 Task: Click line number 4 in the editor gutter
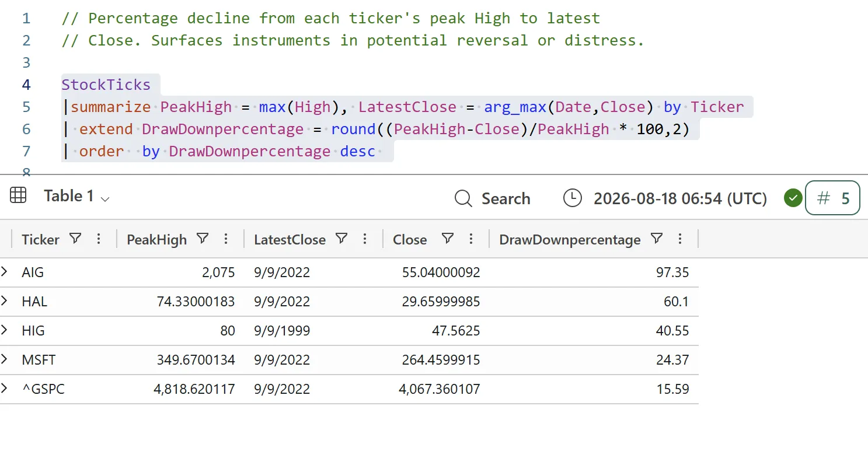26,85
